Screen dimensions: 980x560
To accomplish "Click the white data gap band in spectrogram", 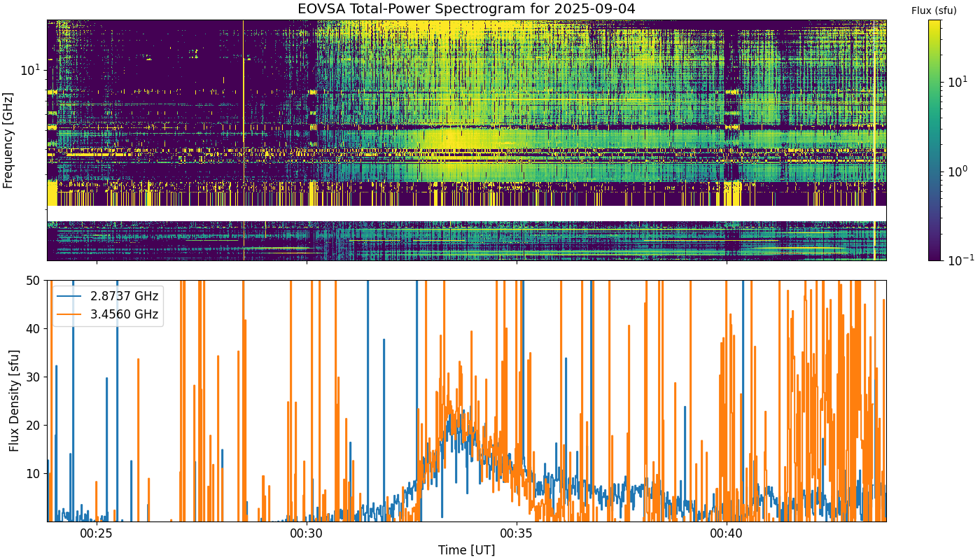I will coord(466,213).
